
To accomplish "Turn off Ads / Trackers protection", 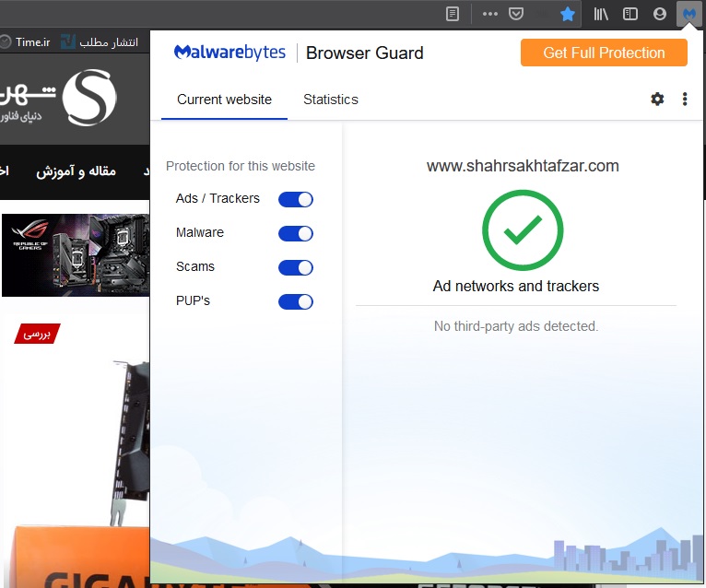I will click(295, 199).
